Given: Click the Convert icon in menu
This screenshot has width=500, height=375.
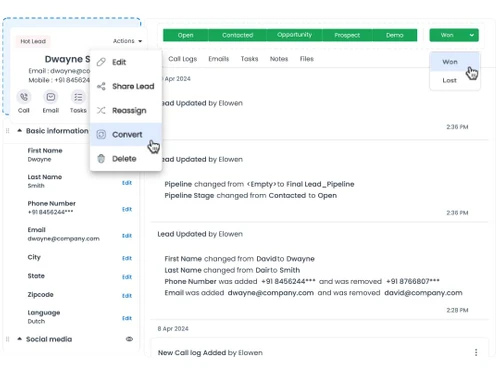Looking at the screenshot, I should coord(101,134).
